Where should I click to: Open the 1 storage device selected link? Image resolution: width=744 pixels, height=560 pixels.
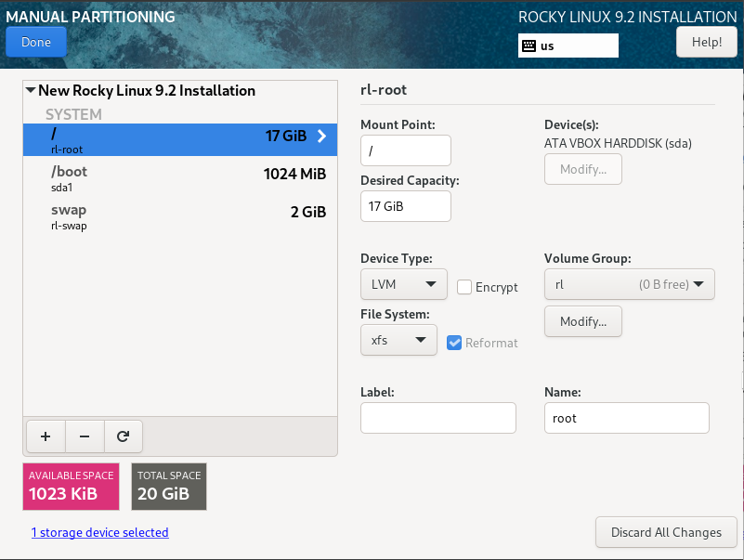pyautogui.click(x=99, y=532)
